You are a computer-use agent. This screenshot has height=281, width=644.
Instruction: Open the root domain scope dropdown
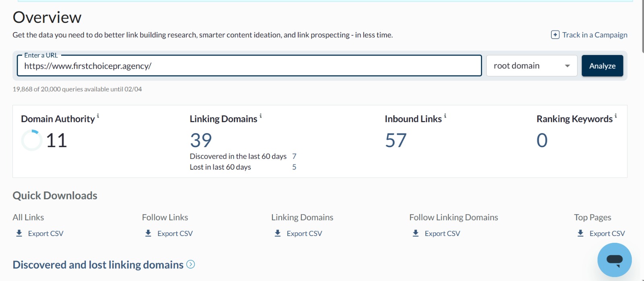531,66
